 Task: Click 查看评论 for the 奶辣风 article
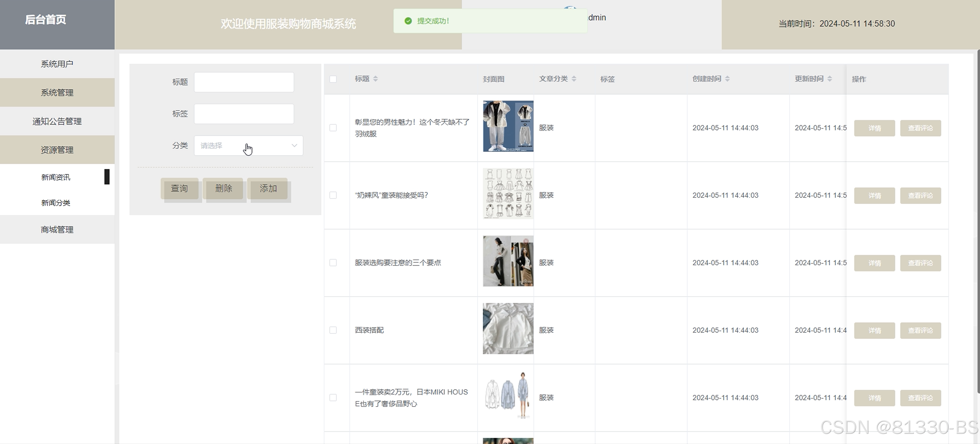click(920, 195)
